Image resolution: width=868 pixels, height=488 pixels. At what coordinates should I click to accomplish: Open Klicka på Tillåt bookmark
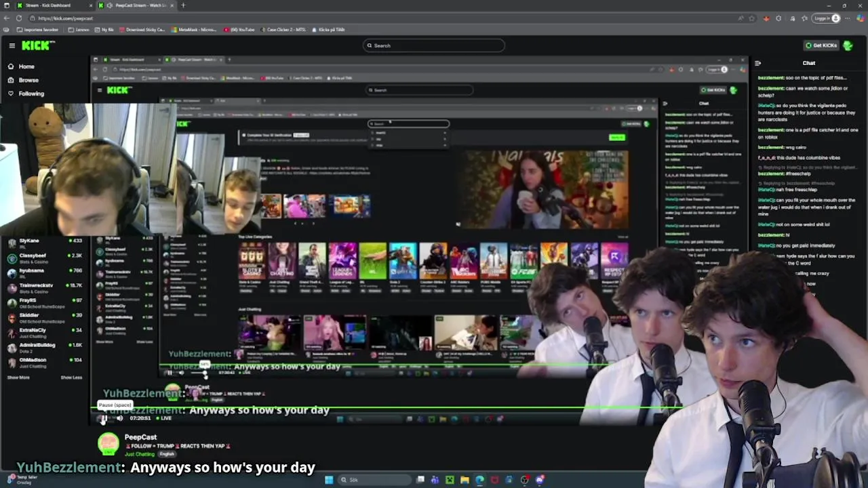coord(329,30)
